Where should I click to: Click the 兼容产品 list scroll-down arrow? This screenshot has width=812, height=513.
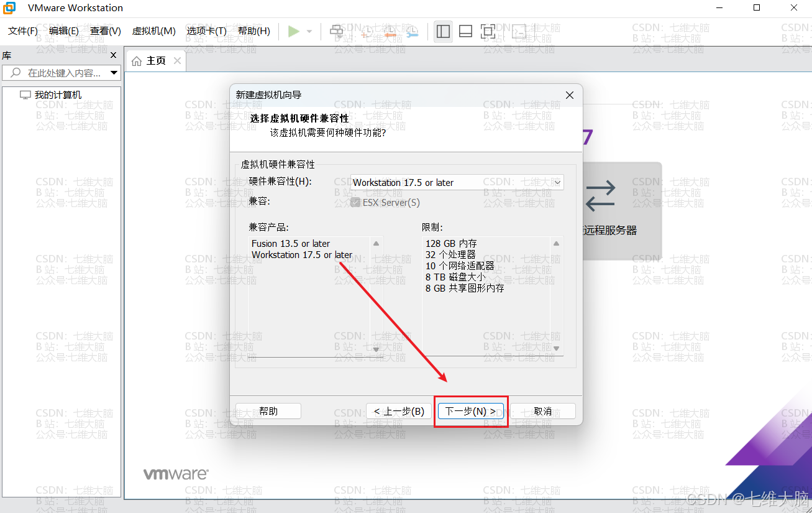tap(376, 349)
